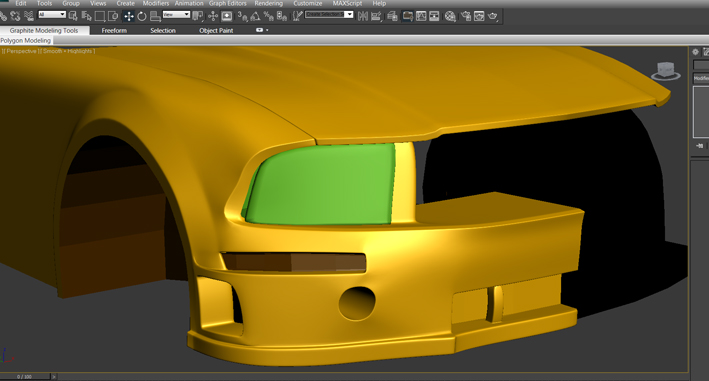Switch to the Selection ribbon tab
This screenshot has height=381, width=709.
(x=163, y=30)
